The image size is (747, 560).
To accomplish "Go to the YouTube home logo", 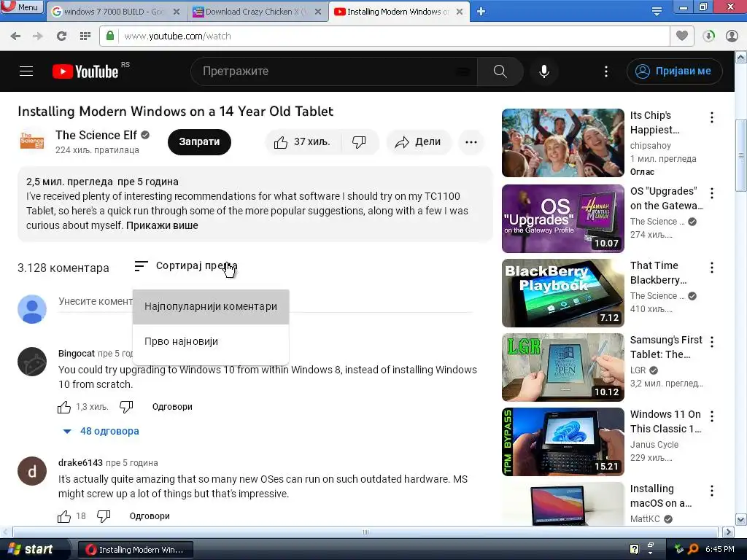I will point(85,71).
